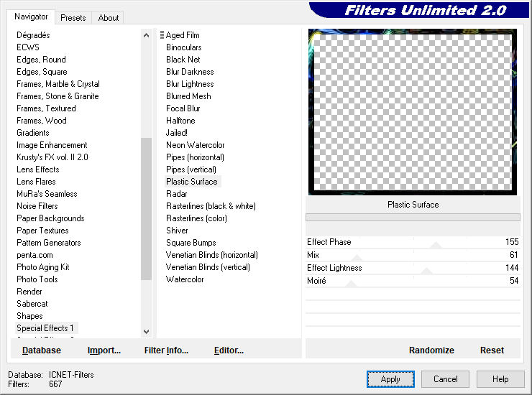The image size is (532, 395).
Task: Open Filter Info...
Action: (166, 350)
